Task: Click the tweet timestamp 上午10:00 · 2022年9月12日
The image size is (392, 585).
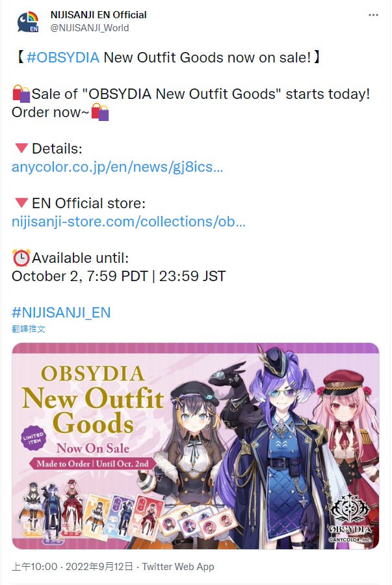Action: (72, 566)
